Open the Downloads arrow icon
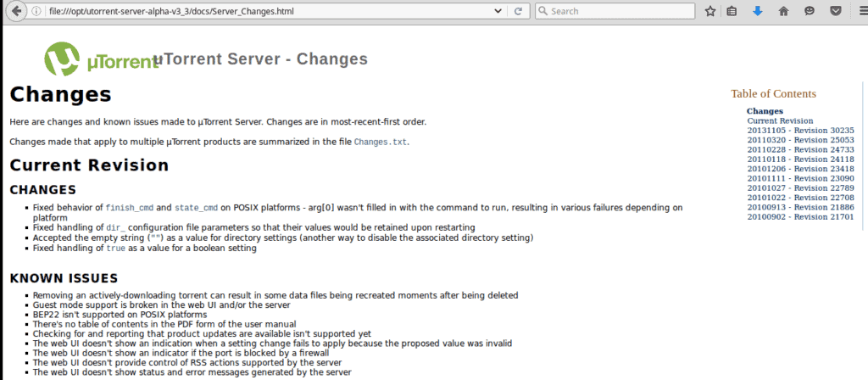Screen dimensions: 868x380 [758, 11]
